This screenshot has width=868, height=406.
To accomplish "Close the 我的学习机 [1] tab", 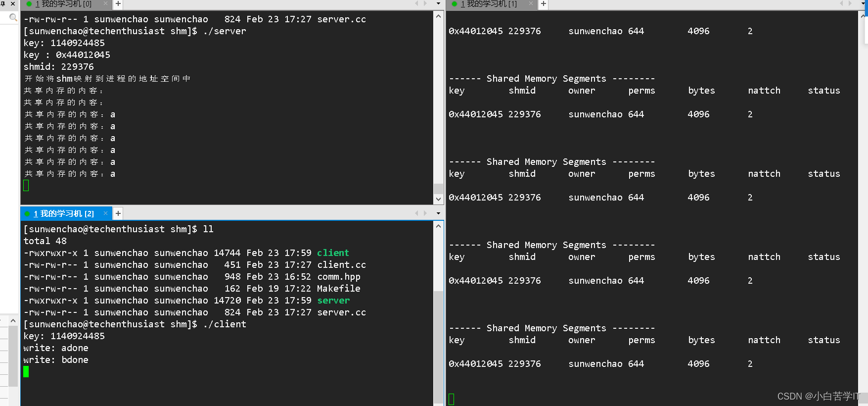I will [x=531, y=3].
